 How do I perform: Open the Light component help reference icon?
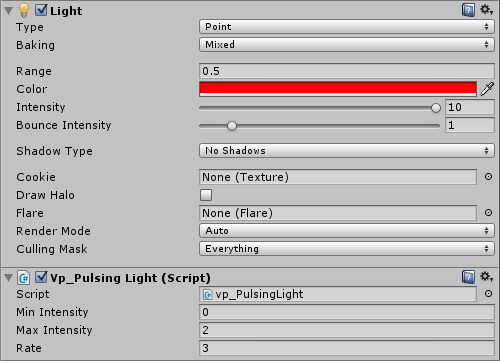click(x=468, y=10)
